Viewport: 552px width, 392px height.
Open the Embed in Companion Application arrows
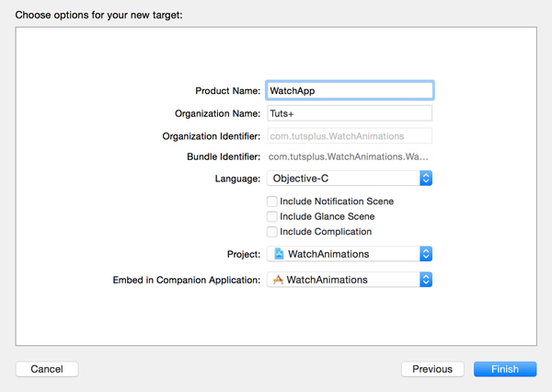(425, 280)
